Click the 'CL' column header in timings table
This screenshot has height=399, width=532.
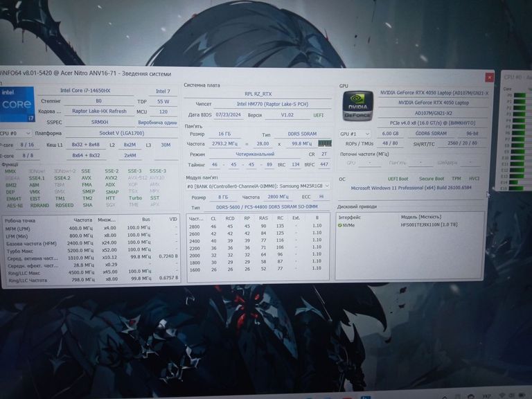tap(213, 218)
